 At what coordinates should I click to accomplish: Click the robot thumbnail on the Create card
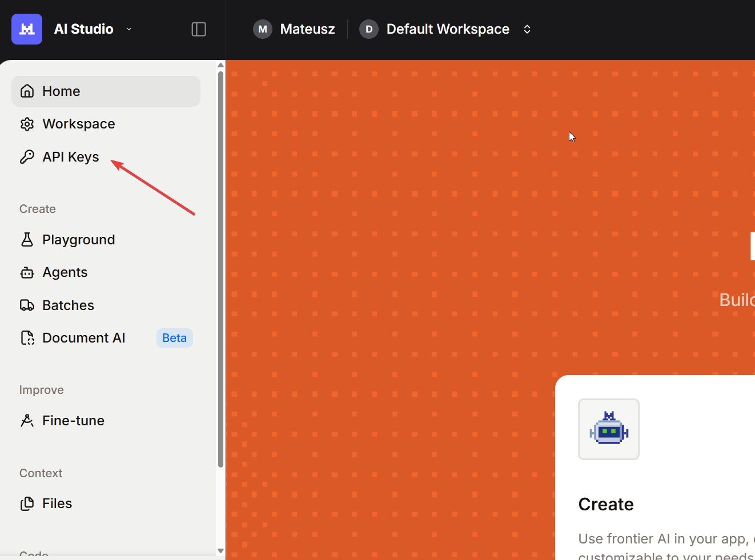[608, 429]
